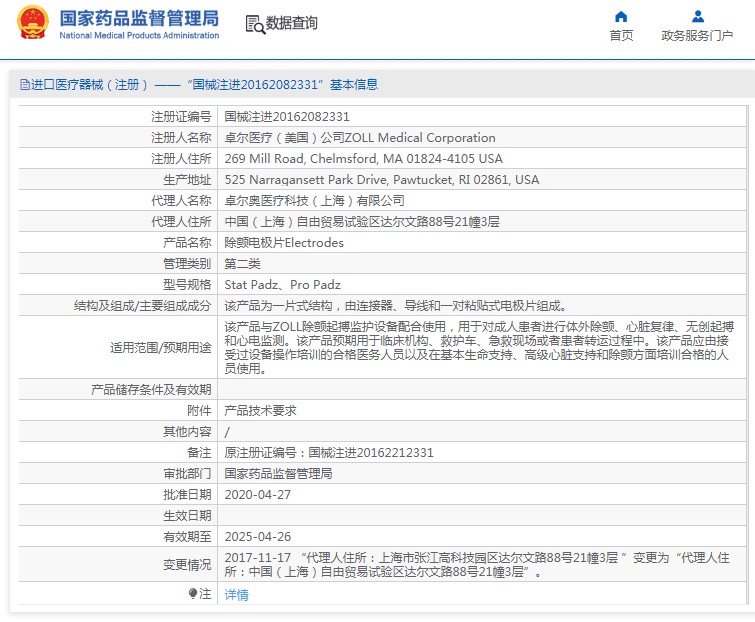Click 国家药品监督管理局 site title
This screenshot has height=622, width=755.
click(x=139, y=18)
